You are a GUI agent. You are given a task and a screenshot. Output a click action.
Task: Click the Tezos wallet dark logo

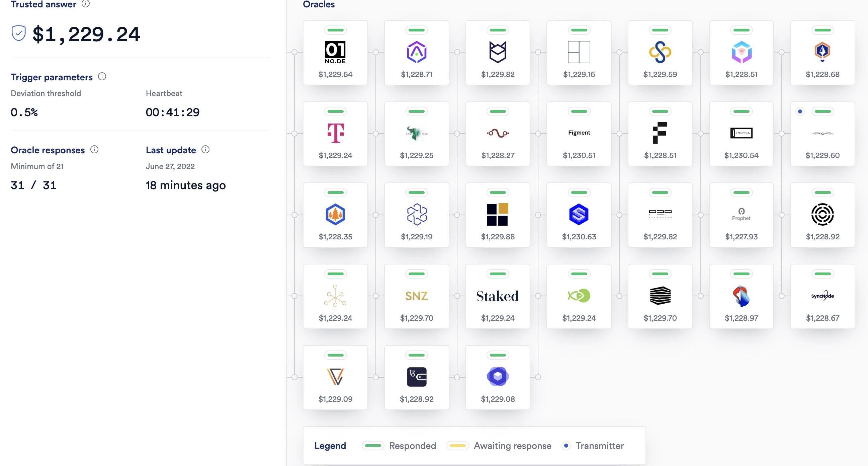coord(417,377)
